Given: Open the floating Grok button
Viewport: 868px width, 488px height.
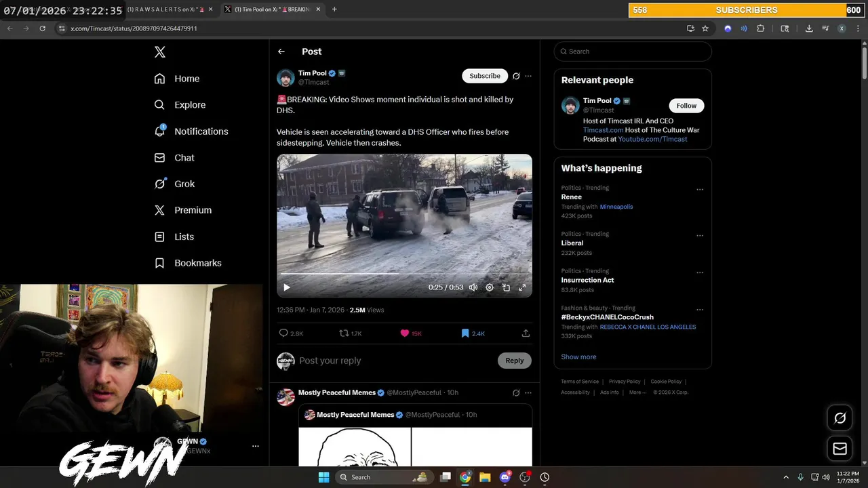Looking at the screenshot, I should click(x=840, y=418).
